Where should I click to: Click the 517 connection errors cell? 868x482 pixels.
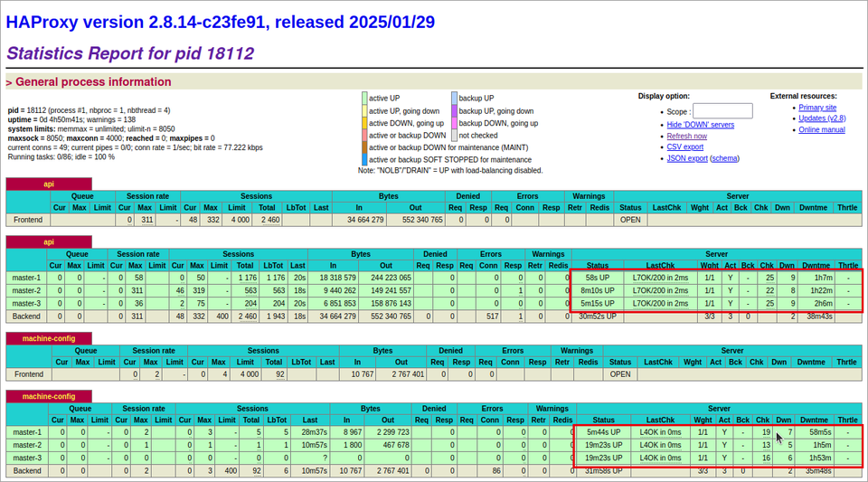click(488, 317)
